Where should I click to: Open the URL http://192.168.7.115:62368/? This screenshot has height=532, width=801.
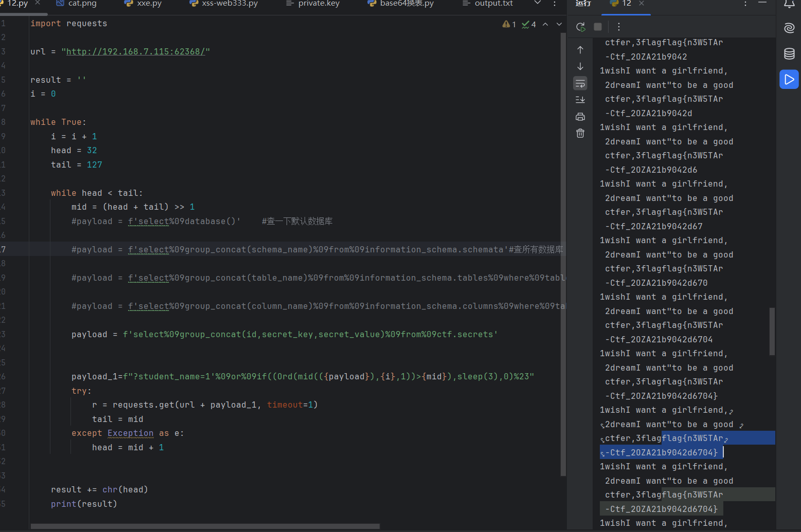pyautogui.click(x=136, y=51)
